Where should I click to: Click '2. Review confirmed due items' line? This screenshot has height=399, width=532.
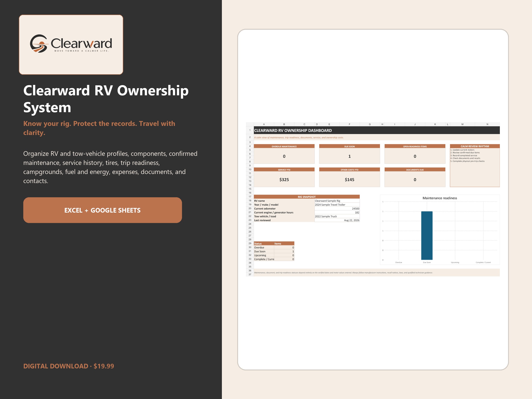click(465, 153)
